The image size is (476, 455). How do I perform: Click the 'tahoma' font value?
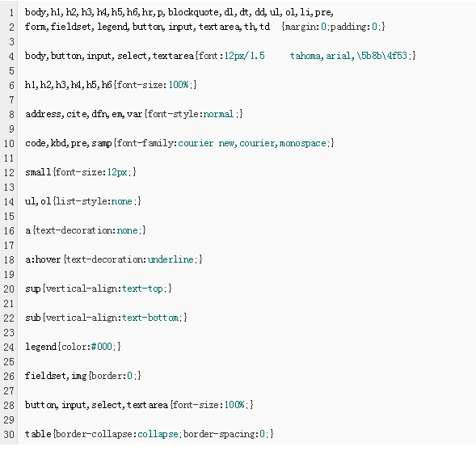pyautogui.click(x=305, y=56)
